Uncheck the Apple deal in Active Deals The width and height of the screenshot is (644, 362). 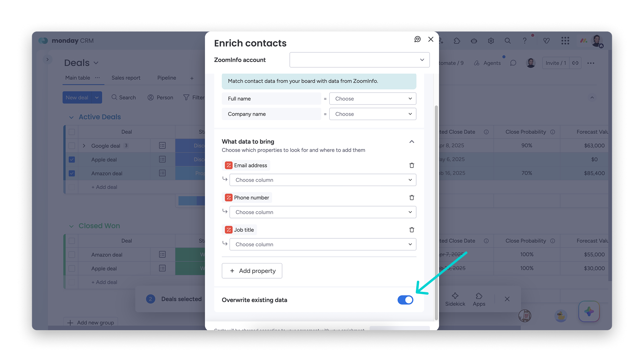point(72,160)
